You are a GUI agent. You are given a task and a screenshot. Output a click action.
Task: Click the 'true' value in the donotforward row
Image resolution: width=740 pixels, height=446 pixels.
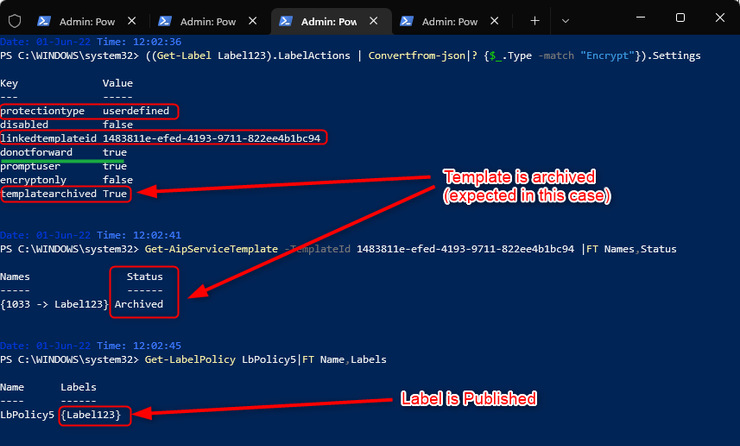[115, 152]
